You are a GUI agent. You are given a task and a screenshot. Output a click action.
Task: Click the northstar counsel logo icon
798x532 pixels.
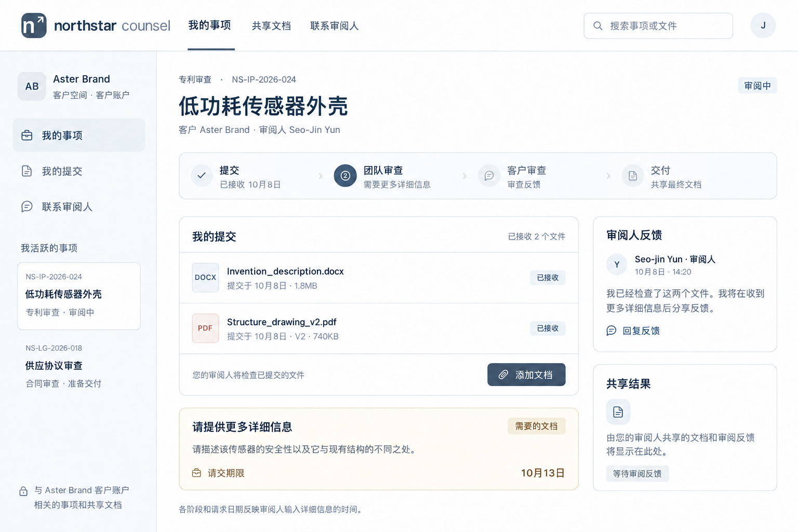point(34,25)
